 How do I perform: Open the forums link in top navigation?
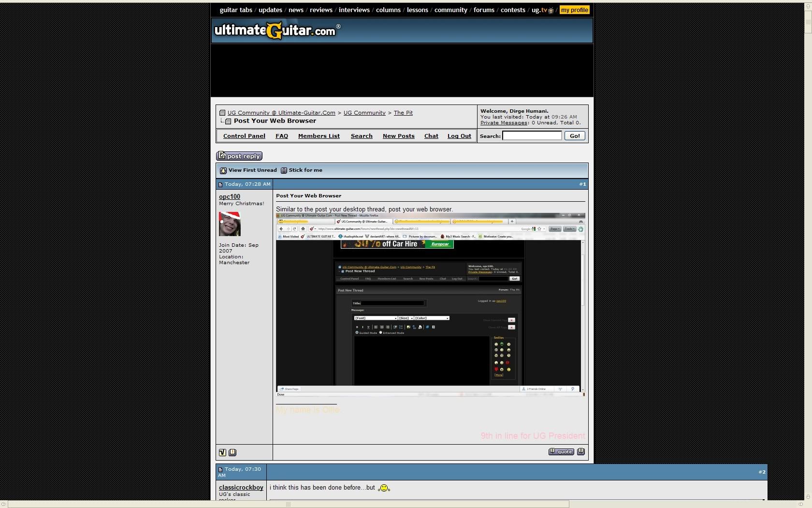click(x=484, y=10)
